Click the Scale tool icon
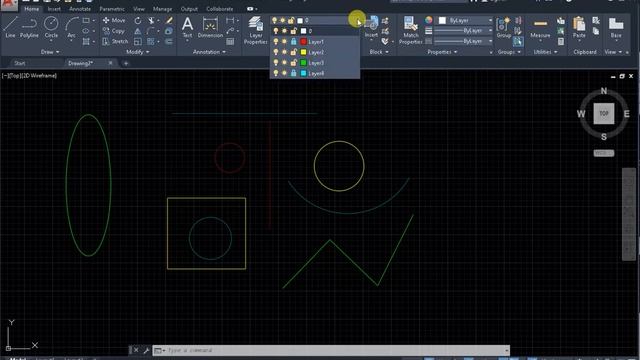Viewport: 640px width, 360px height. click(x=138, y=42)
